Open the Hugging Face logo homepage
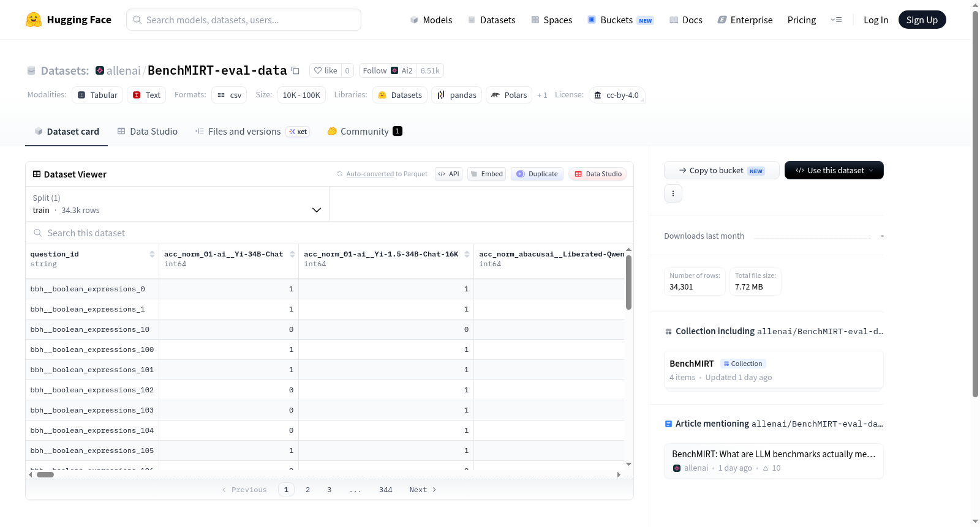This screenshot has width=980, height=527. 69,20
